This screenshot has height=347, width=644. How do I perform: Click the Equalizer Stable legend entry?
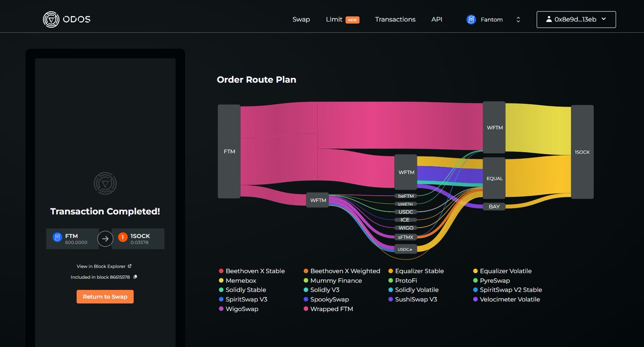416,271
